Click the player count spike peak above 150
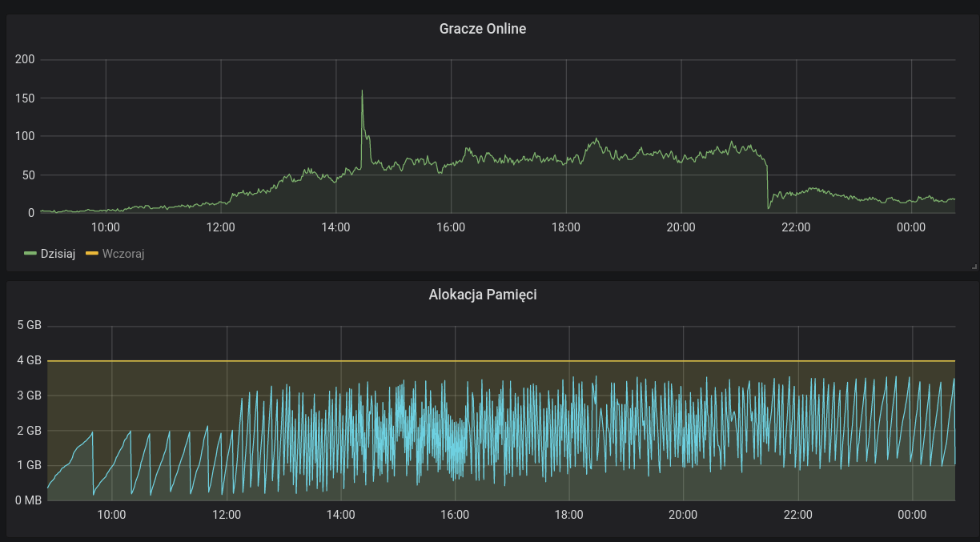Image resolution: width=980 pixels, height=542 pixels. [362, 91]
